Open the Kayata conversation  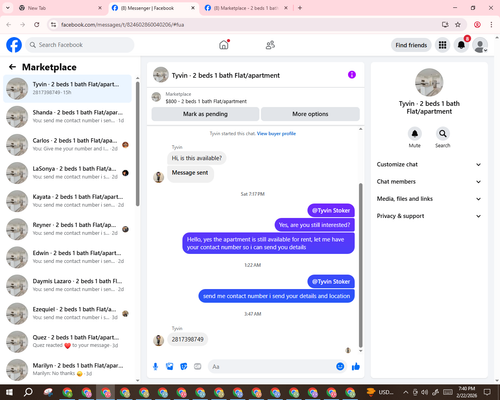[67, 201]
